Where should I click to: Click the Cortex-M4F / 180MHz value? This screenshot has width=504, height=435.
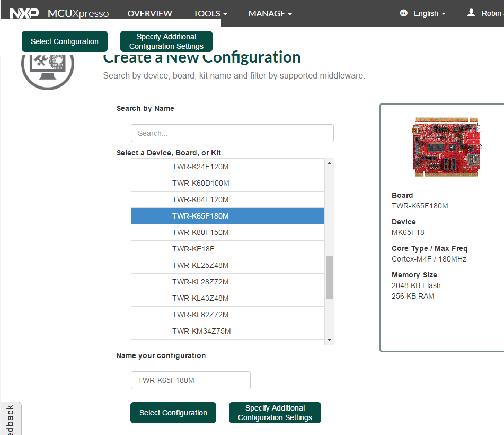click(x=429, y=259)
